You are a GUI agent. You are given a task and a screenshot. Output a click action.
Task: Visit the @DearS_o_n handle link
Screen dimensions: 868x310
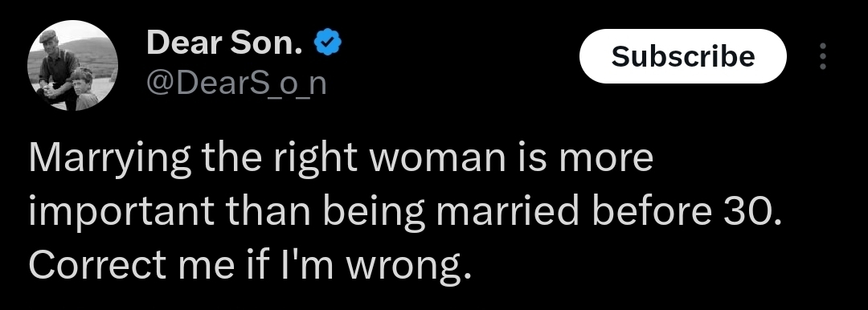[236, 84]
